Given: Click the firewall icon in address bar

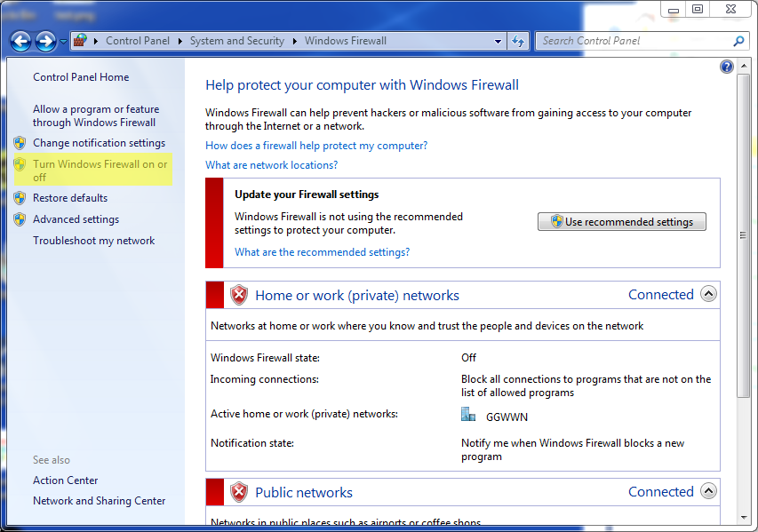Looking at the screenshot, I should point(80,41).
